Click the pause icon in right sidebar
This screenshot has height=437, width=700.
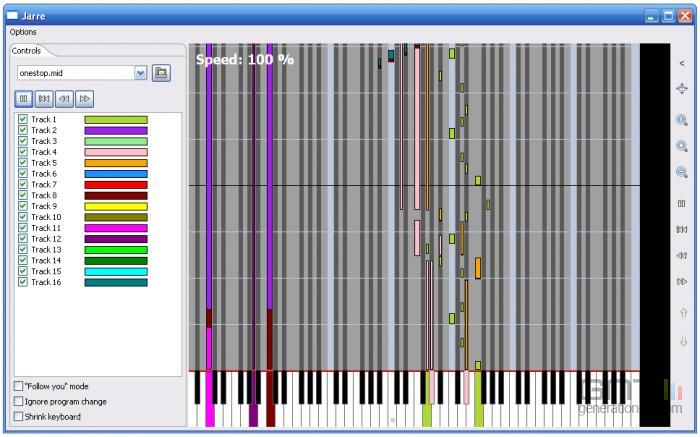[x=682, y=203]
